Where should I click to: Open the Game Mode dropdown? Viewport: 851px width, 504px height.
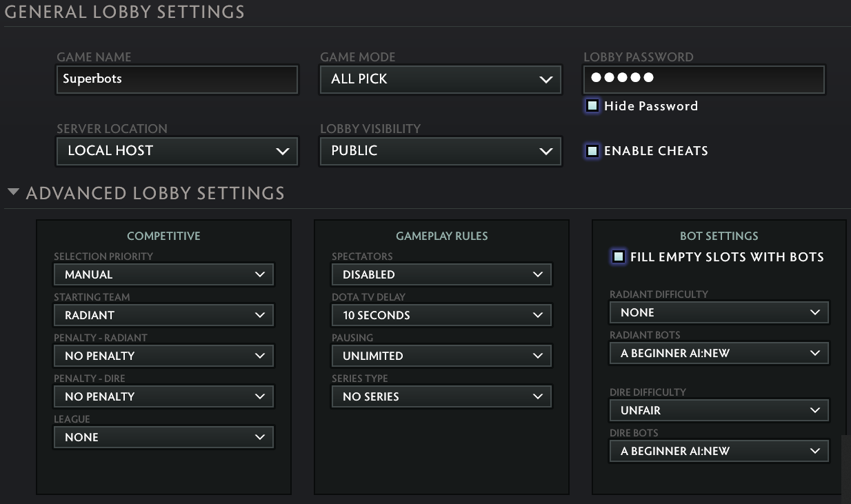(440, 79)
